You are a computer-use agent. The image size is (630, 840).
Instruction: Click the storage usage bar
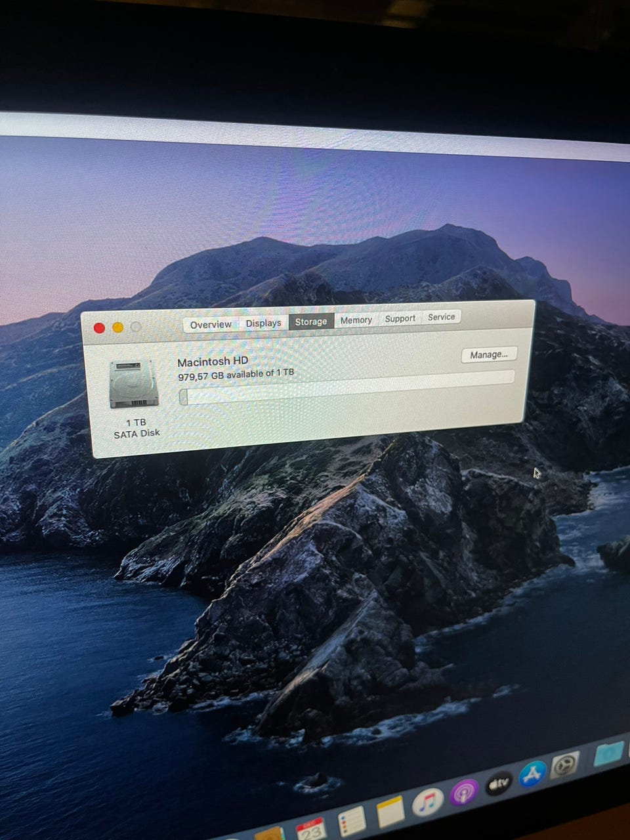coord(346,387)
